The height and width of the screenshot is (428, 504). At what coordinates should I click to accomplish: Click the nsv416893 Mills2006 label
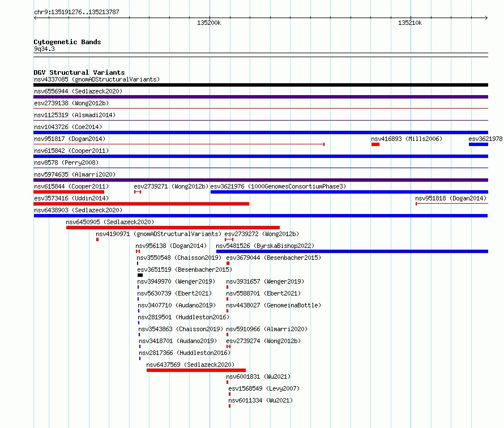[x=407, y=139]
